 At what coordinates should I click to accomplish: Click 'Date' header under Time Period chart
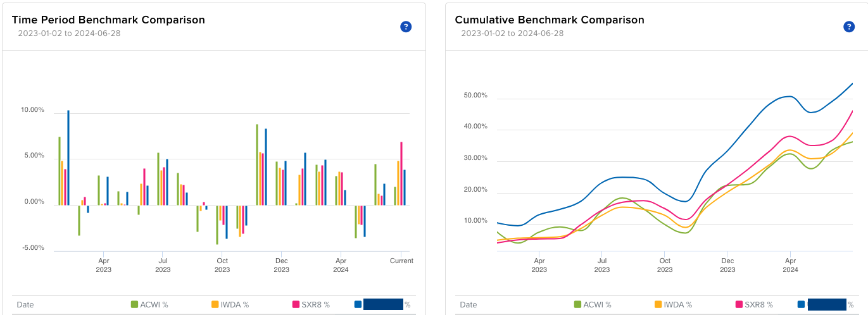tap(25, 305)
